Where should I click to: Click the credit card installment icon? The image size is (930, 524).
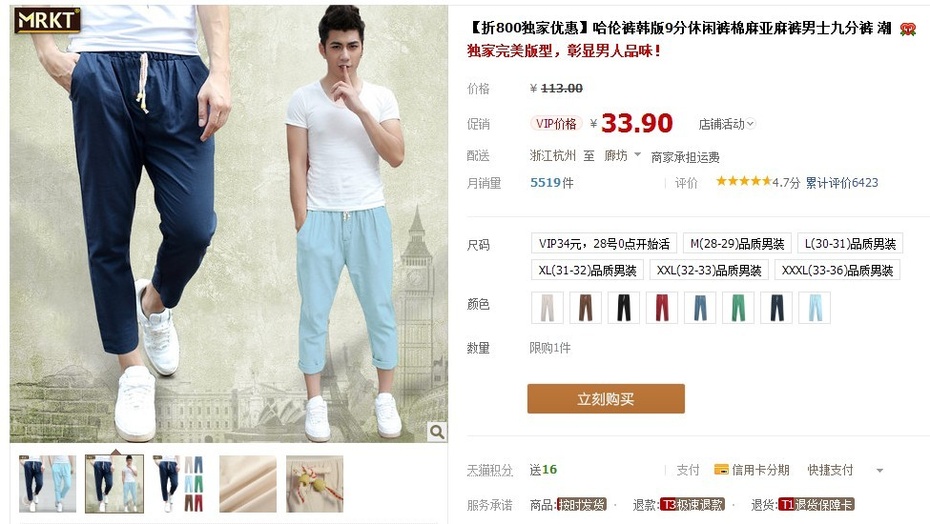721,469
